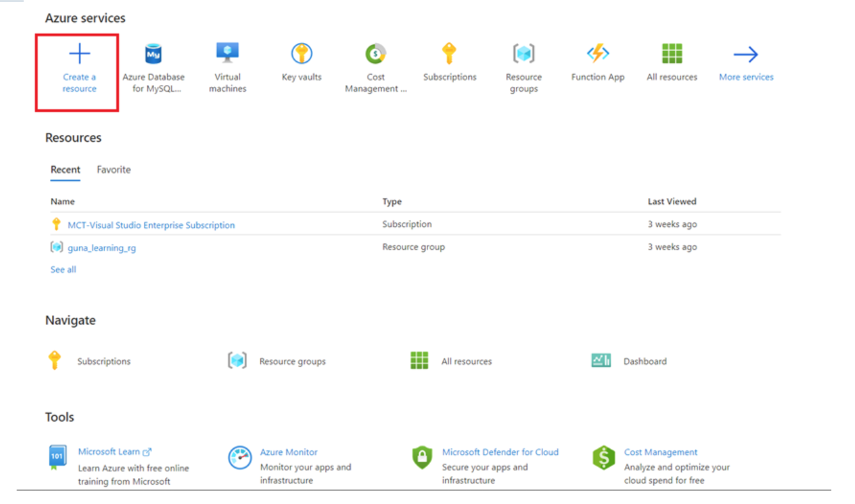This screenshot has height=504, width=855.
Task: Click the Virtual machines label
Action: [x=227, y=83]
